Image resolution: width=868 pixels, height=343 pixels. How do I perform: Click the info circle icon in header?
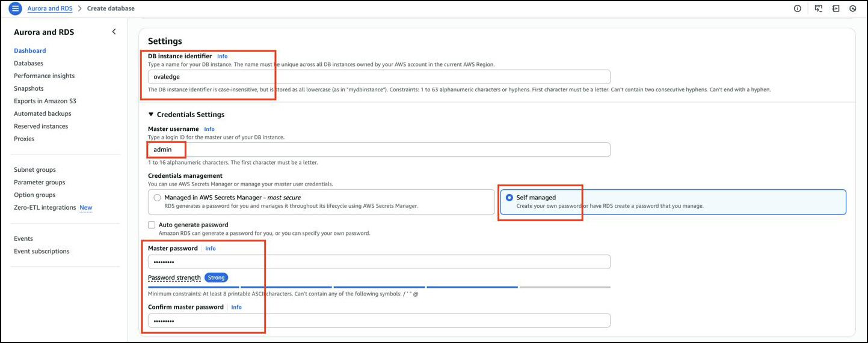(x=797, y=8)
